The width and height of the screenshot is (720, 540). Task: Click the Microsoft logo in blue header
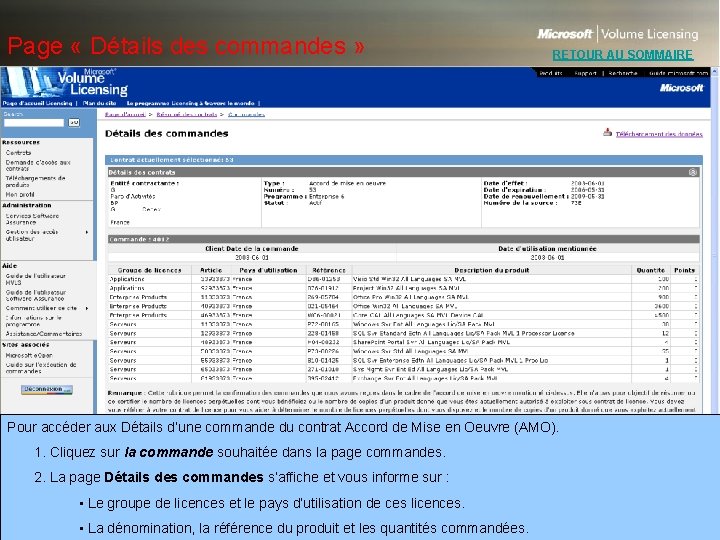tap(681, 88)
